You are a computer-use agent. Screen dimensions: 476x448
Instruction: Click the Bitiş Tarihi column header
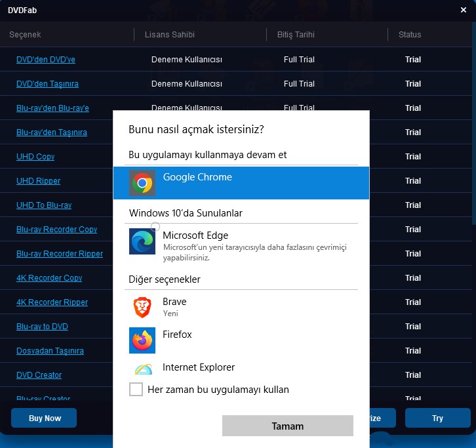tap(296, 35)
